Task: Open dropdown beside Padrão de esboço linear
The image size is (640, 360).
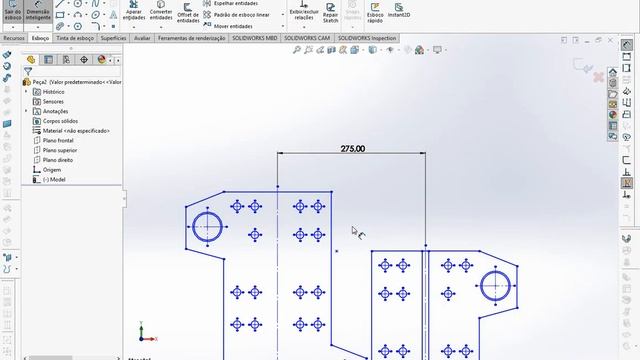Action: (x=282, y=15)
